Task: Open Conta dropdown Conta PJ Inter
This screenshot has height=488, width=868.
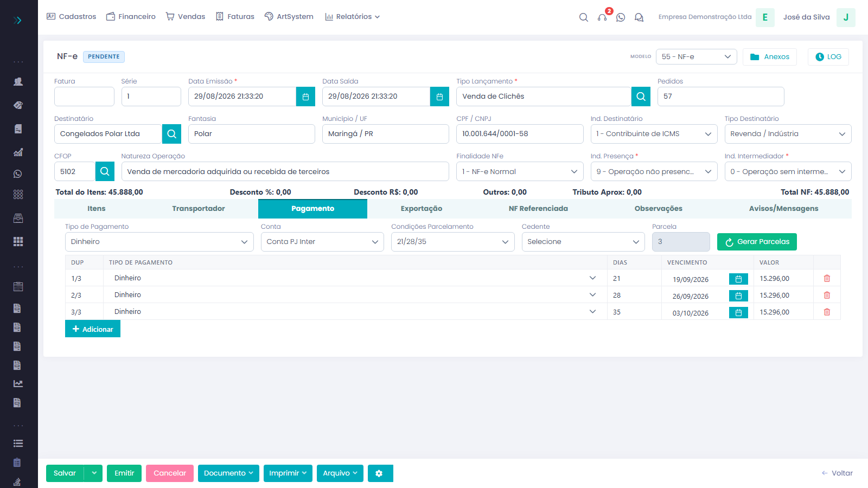Action: tap(322, 242)
